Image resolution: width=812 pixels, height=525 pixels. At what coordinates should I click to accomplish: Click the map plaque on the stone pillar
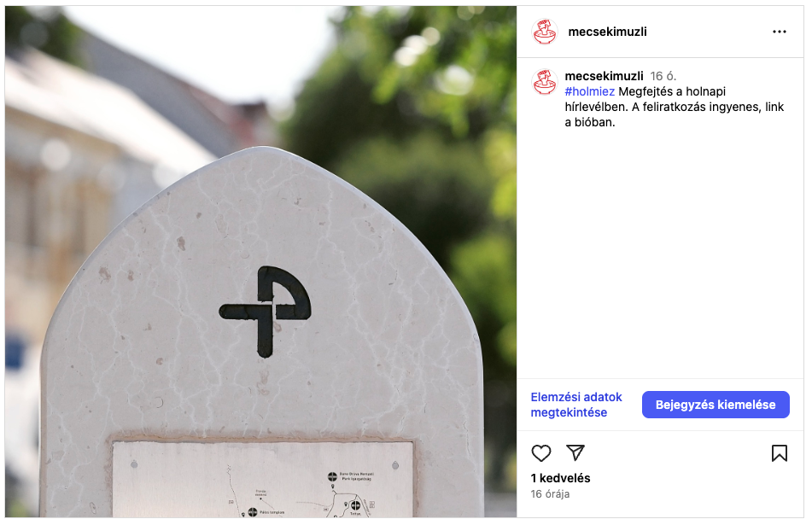tap(262, 479)
